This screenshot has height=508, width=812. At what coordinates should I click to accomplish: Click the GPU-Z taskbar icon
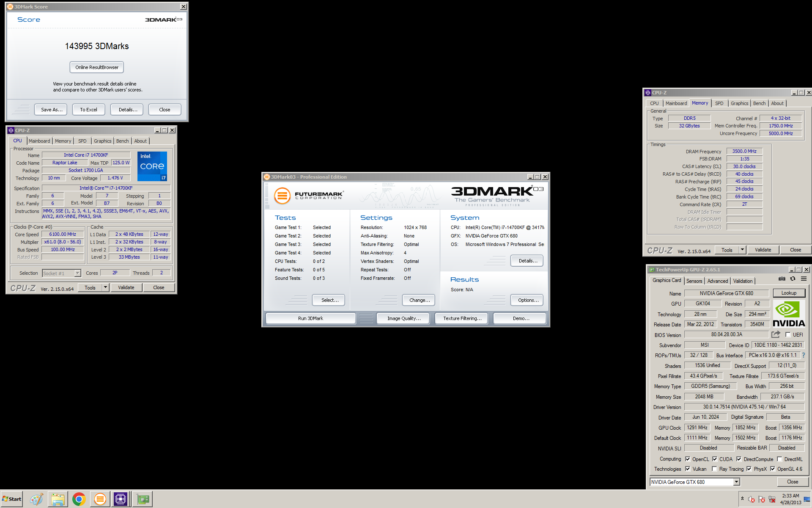coord(143,499)
